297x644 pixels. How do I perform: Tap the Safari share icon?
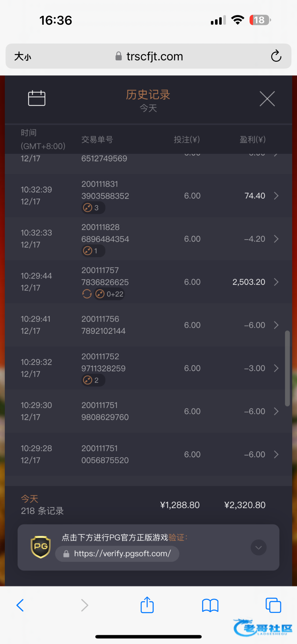147,605
